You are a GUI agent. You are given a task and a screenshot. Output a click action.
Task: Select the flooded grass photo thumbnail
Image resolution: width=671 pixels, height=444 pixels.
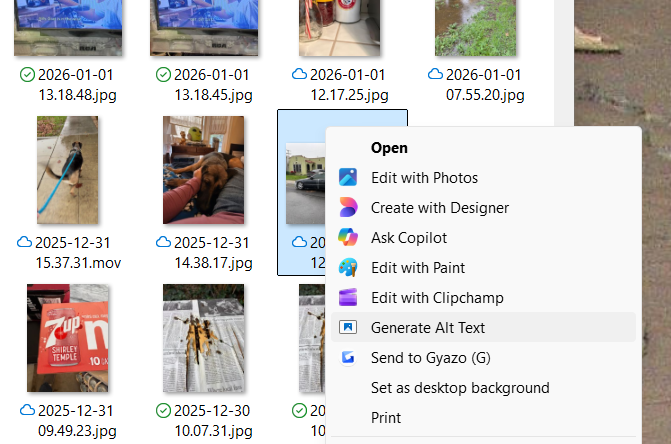(475, 28)
